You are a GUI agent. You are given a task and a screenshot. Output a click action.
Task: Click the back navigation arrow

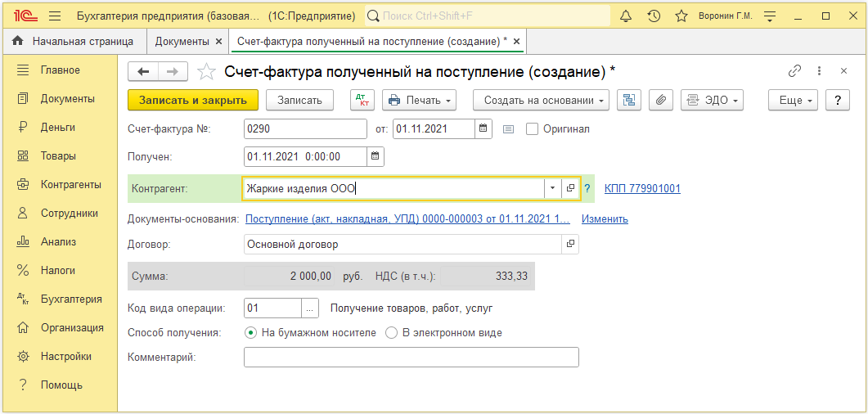(x=143, y=71)
